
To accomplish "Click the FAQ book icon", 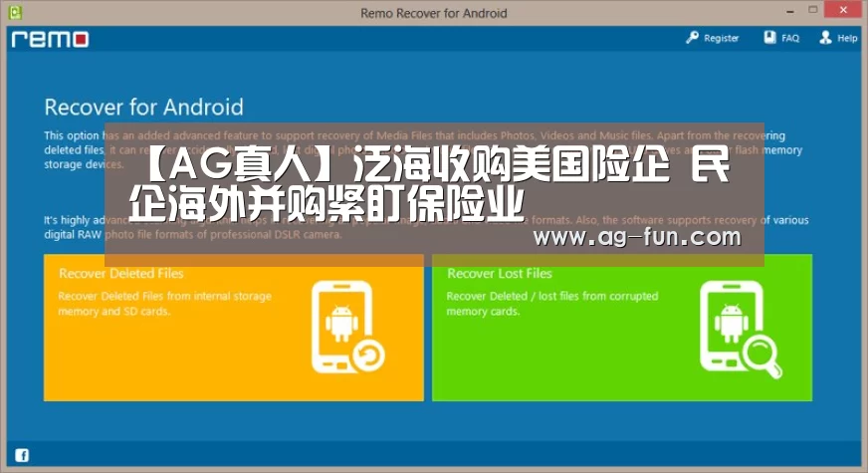I will (770, 37).
